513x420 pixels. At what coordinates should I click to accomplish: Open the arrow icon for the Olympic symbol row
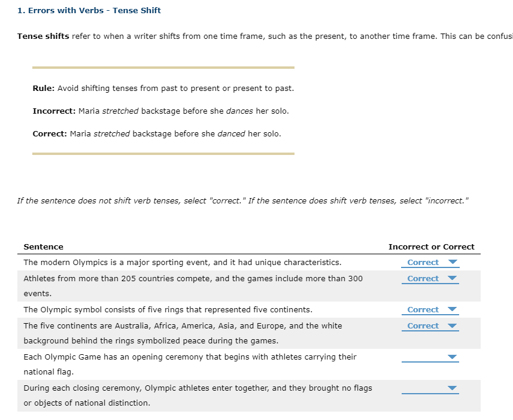tap(453, 309)
